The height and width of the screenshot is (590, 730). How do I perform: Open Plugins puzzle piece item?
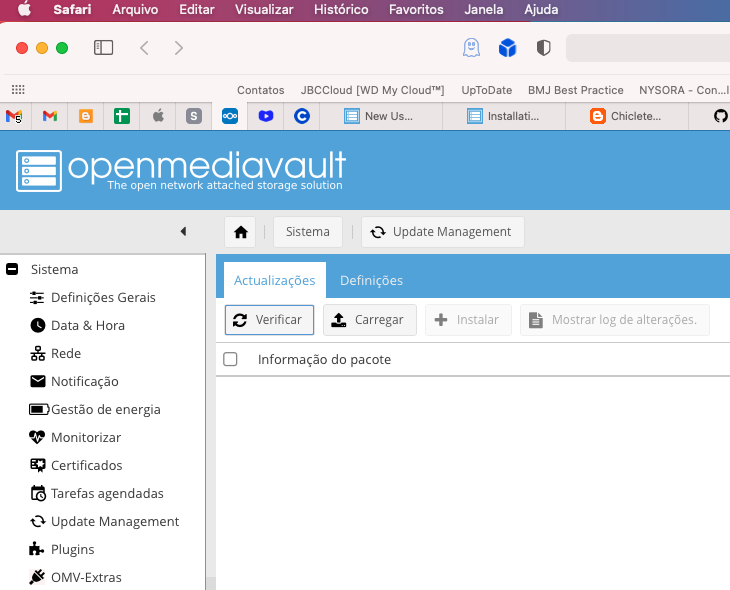point(72,549)
